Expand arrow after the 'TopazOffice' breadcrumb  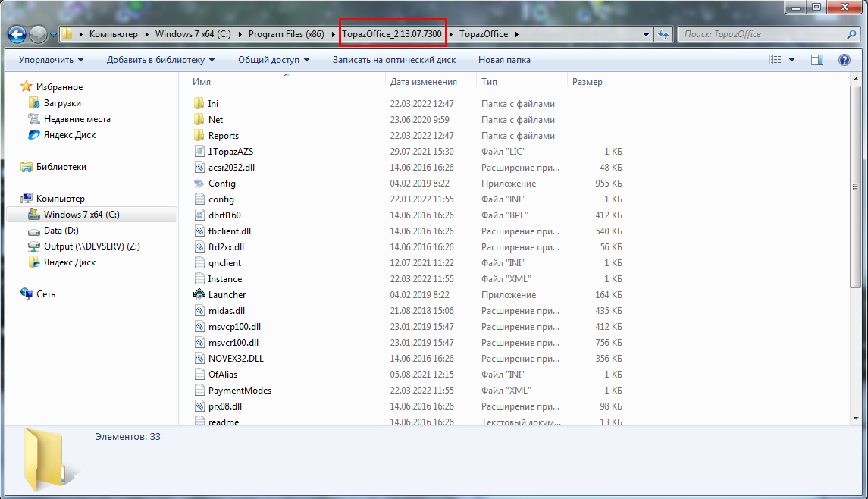pyautogui.click(x=516, y=34)
